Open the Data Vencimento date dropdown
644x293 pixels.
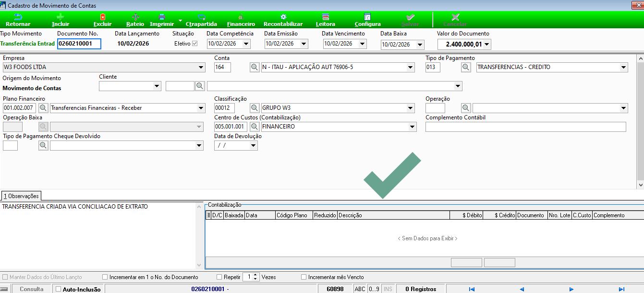363,44
